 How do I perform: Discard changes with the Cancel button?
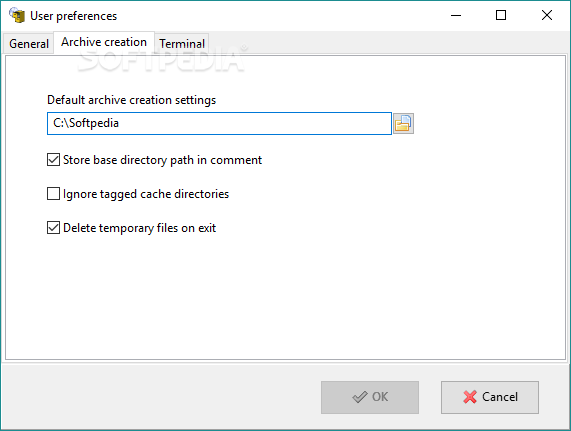point(490,397)
